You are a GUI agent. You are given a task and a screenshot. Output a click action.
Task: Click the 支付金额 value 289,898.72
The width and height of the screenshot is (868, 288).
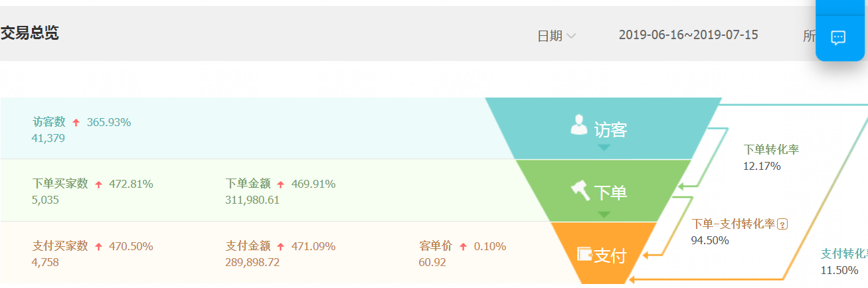(252, 262)
